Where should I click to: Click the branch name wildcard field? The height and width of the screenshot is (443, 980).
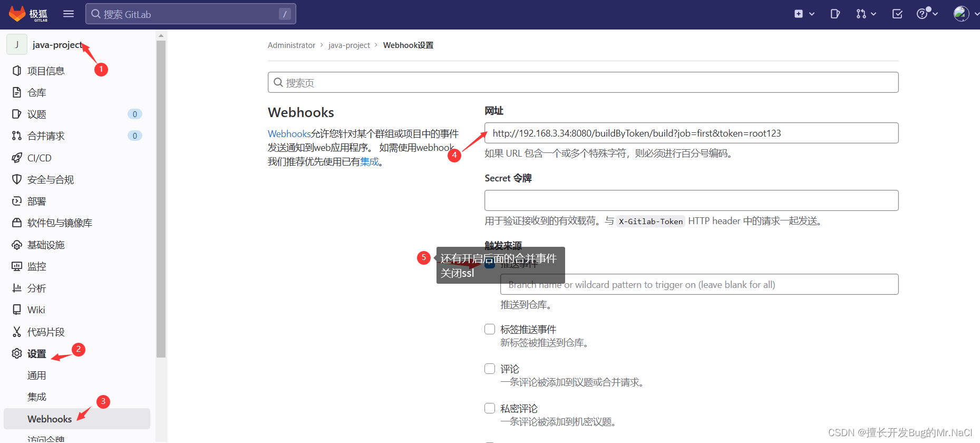(x=700, y=284)
